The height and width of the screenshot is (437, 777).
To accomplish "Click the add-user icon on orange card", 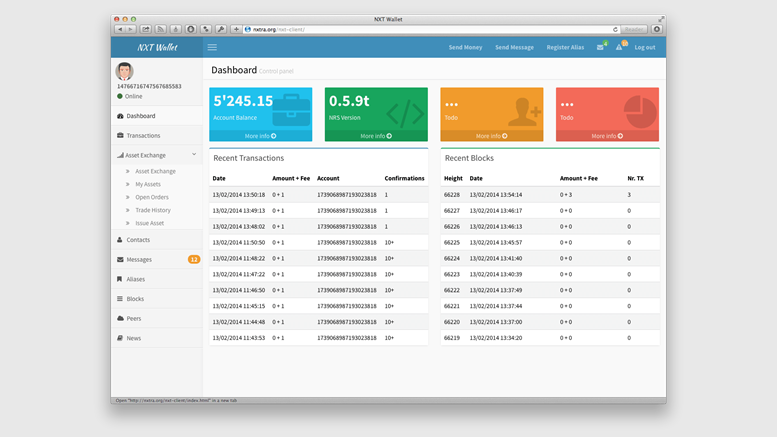I will point(522,111).
